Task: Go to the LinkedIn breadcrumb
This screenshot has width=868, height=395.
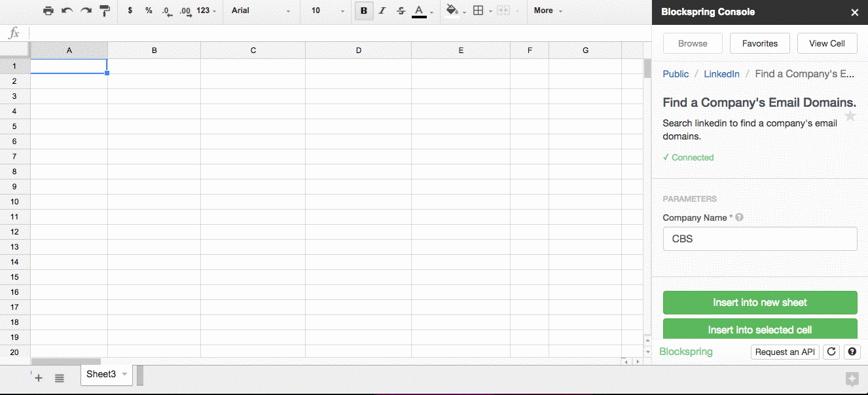Action: coord(721,74)
